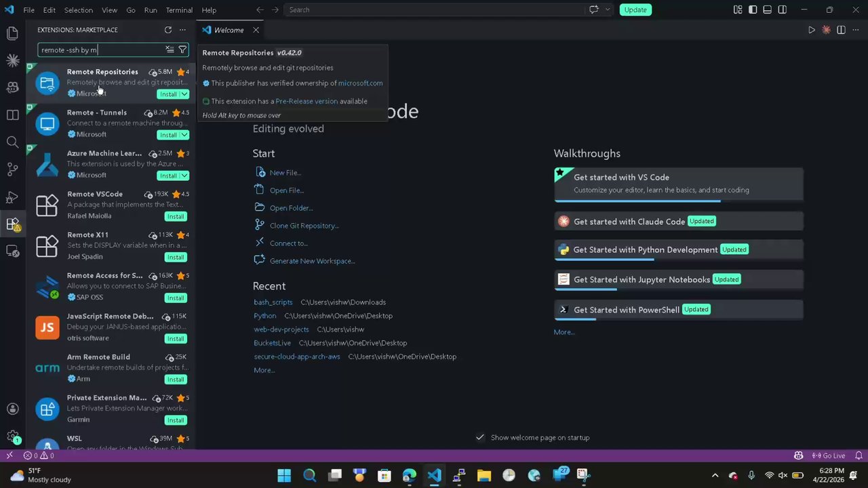
Task: Open the Search view magnifier in activity bar
Action: 12,142
